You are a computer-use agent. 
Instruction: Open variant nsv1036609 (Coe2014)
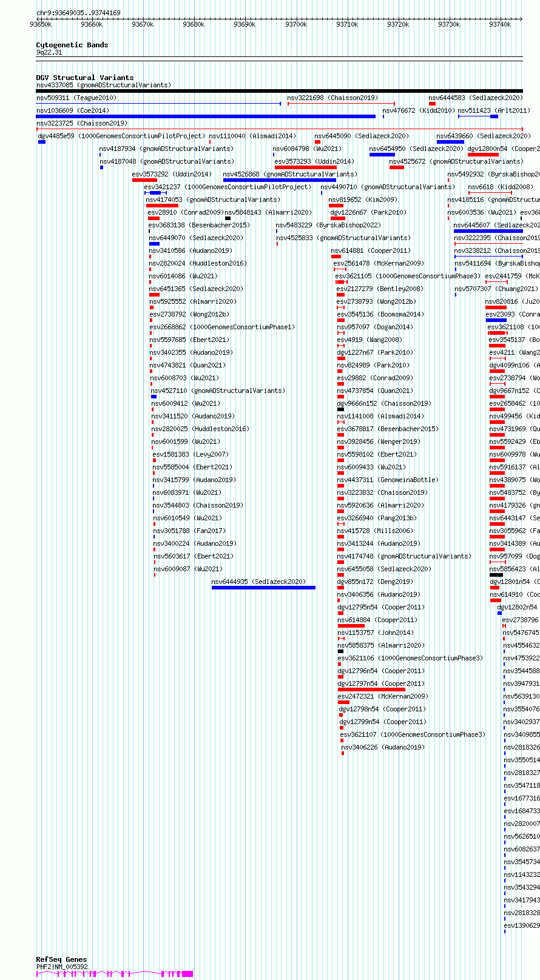[x=73, y=110]
